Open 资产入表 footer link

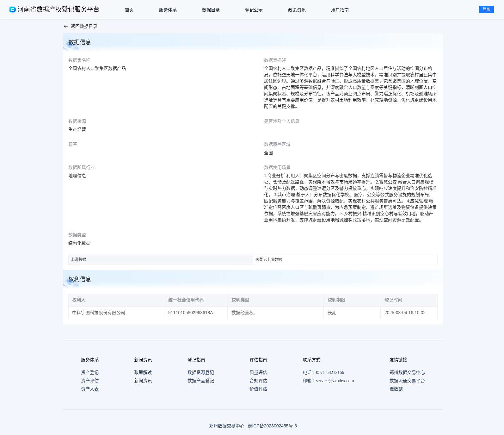[90, 389]
